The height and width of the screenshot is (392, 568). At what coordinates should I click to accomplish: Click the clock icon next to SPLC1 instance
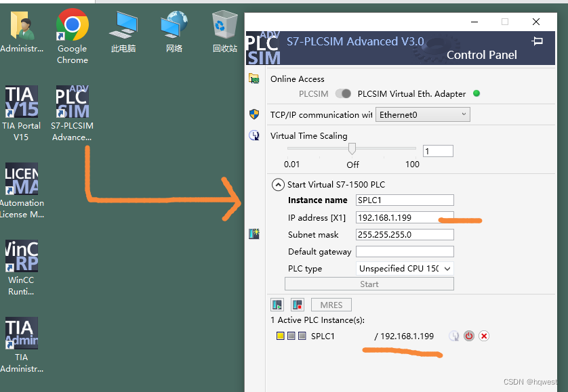click(453, 336)
